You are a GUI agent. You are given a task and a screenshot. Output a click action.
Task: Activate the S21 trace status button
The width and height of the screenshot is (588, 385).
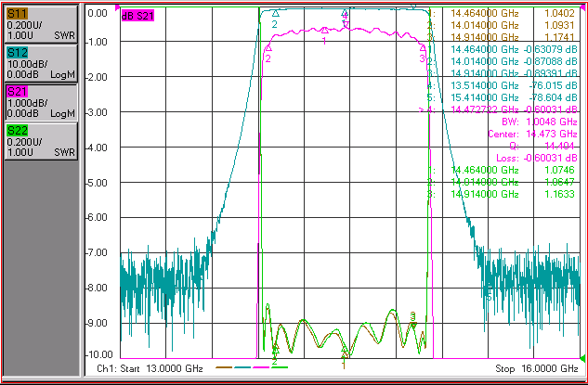coord(41,103)
